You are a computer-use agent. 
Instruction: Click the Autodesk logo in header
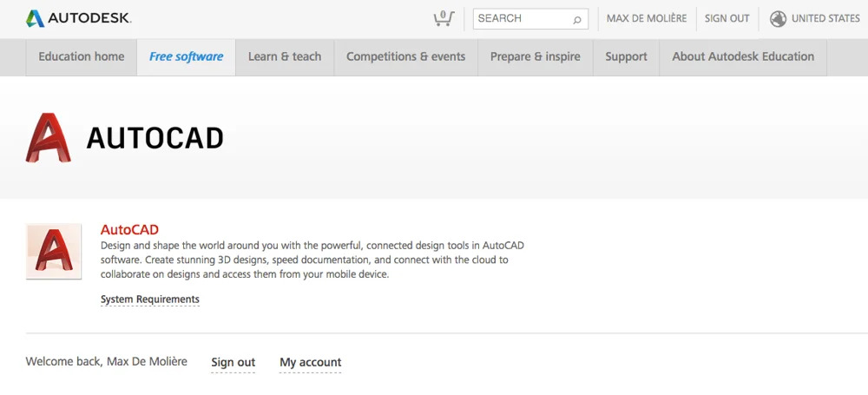[x=79, y=18]
